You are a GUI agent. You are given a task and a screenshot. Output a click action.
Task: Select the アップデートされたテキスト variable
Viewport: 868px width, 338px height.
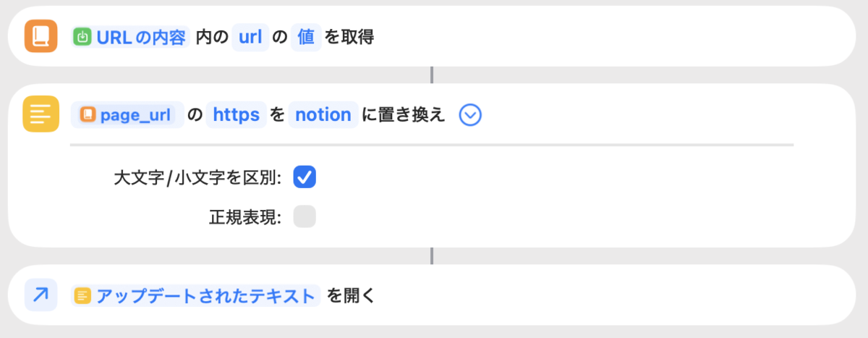(x=195, y=295)
